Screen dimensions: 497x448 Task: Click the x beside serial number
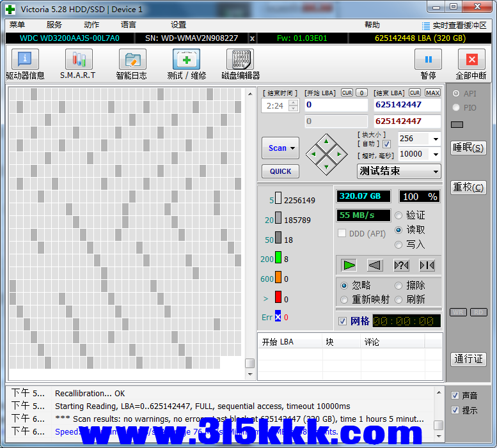click(x=252, y=38)
